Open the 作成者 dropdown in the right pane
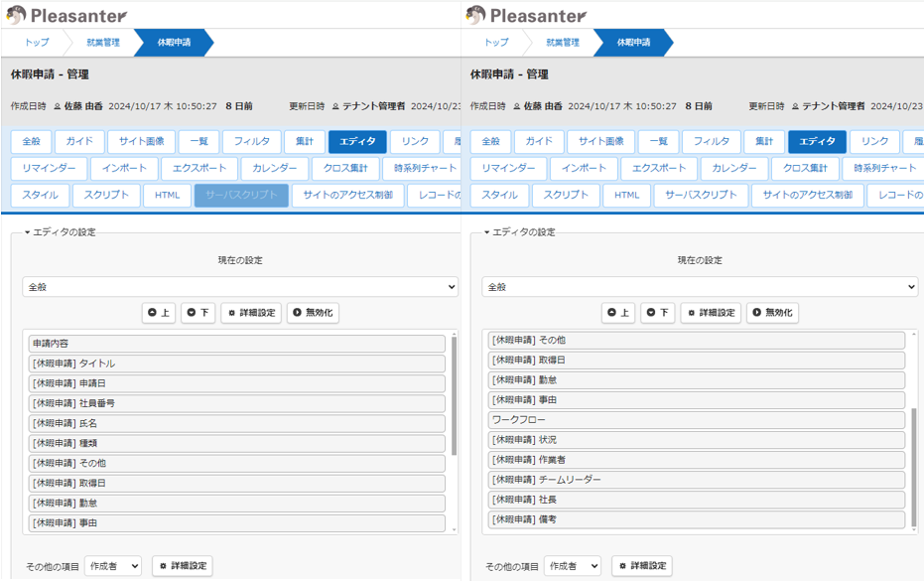 coord(573,566)
